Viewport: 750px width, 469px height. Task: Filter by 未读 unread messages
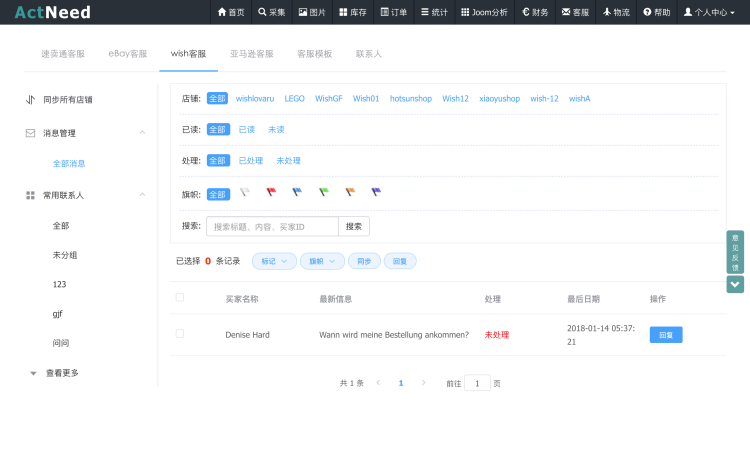276,129
